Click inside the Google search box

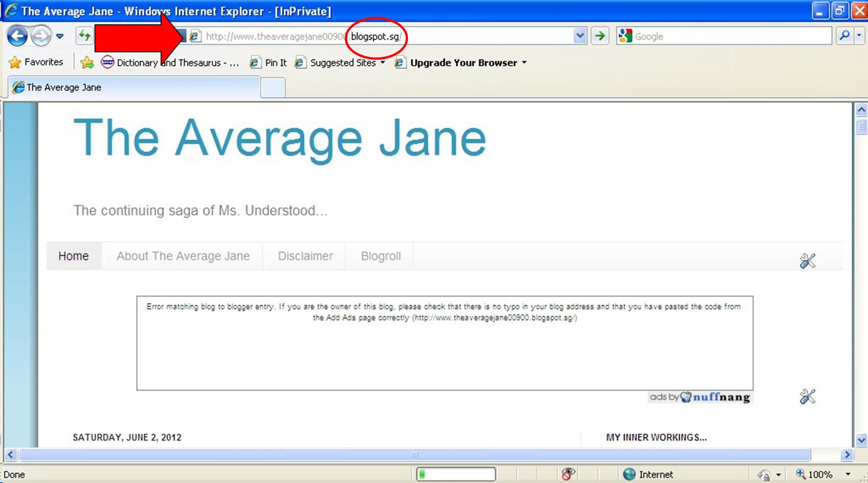point(731,36)
